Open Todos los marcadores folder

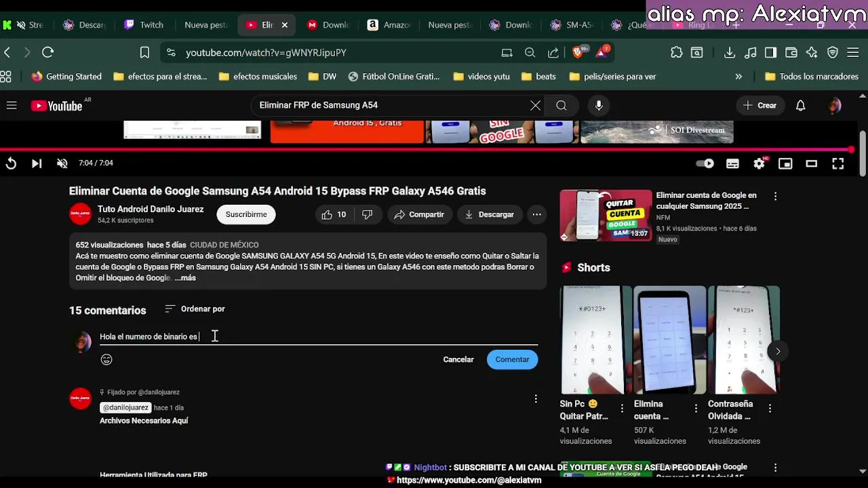812,77
